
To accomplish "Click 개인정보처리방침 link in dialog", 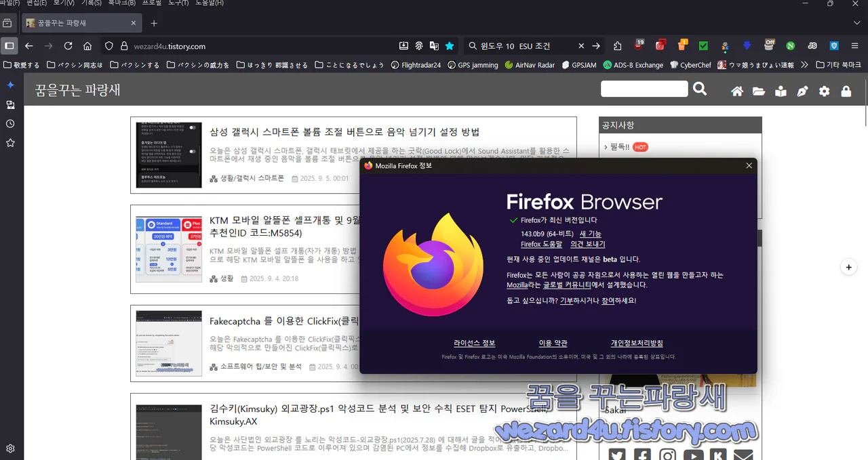I will (637, 343).
